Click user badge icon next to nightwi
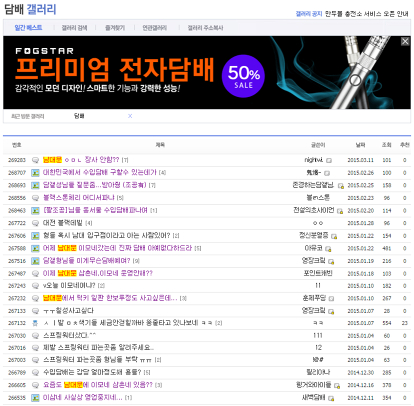The width and height of the screenshot is (414, 406). (329, 161)
